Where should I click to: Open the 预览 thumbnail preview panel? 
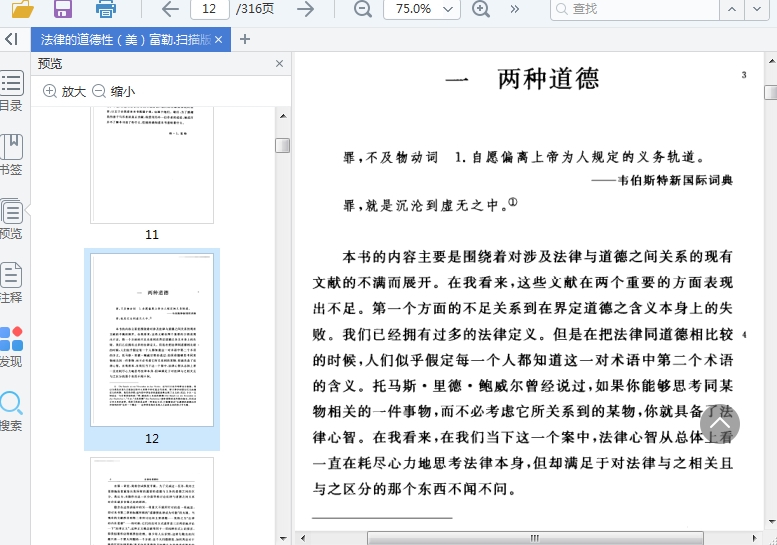coord(11,218)
